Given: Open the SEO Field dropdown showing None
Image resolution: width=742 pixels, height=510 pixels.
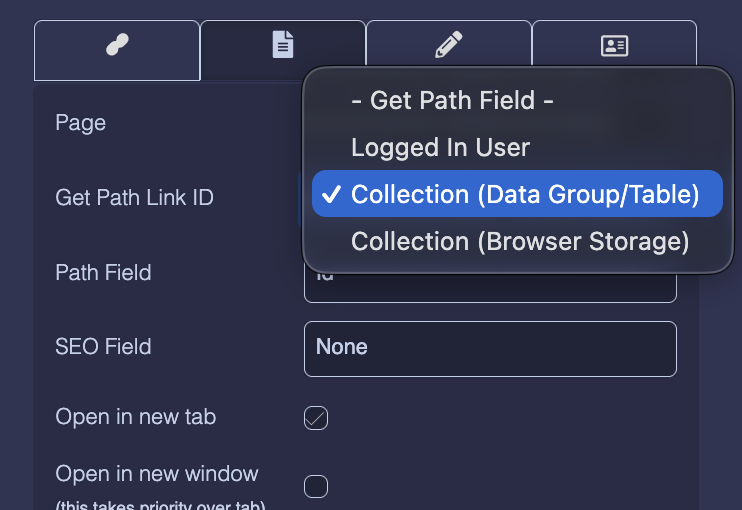Looking at the screenshot, I should (490, 348).
